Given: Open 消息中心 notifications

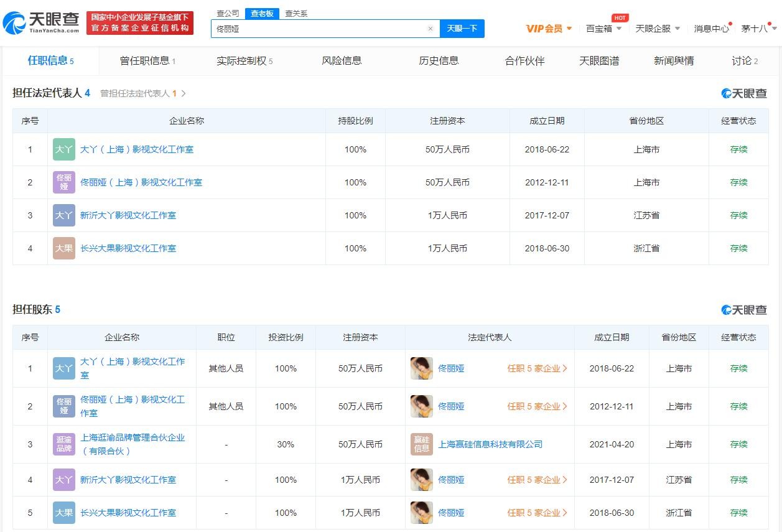Looking at the screenshot, I should coord(711,29).
